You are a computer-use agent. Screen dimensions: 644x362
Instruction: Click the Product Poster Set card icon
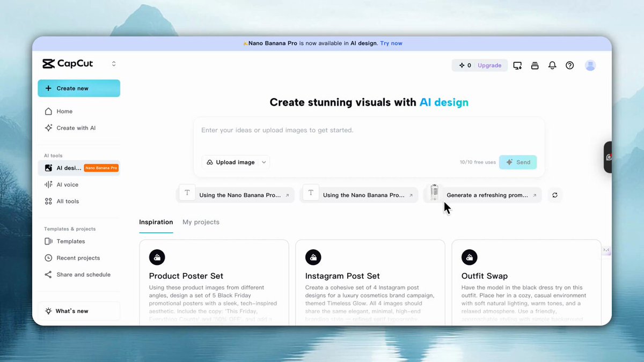tap(157, 257)
